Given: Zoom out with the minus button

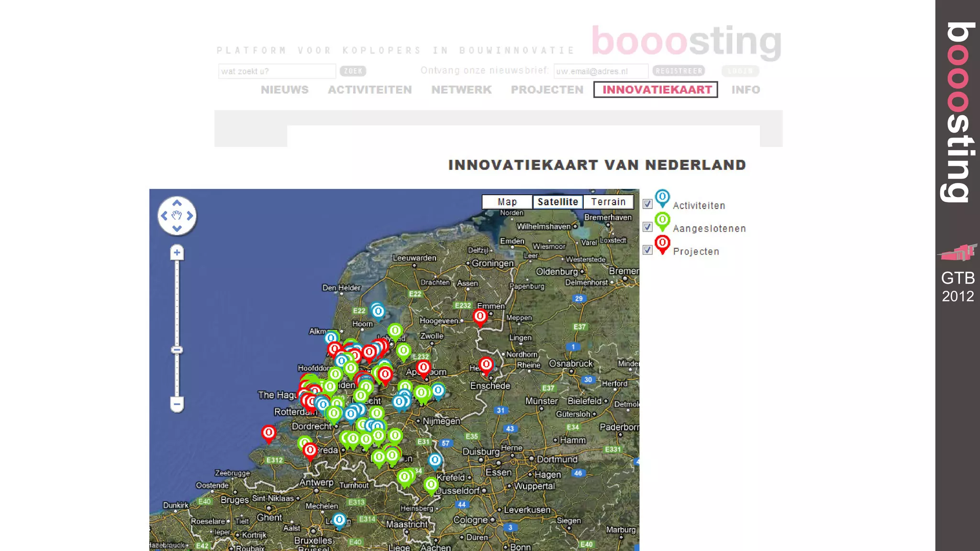Looking at the screenshot, I should click(177, 404).
